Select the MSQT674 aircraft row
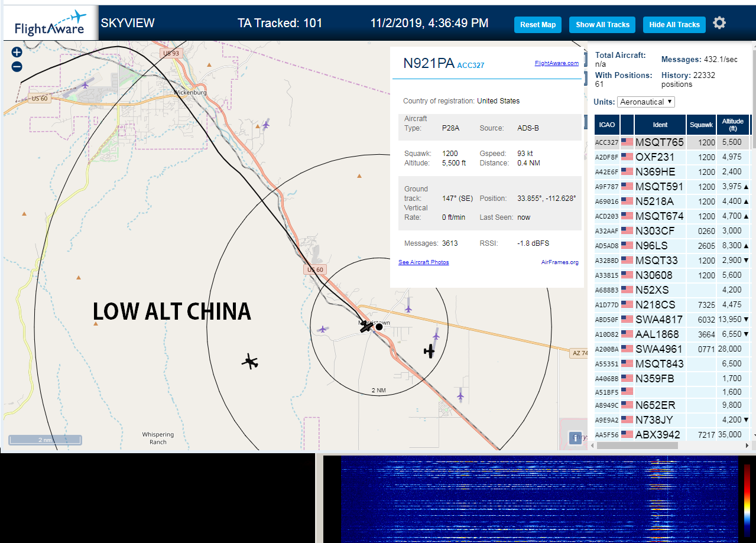The height and width of the screenshot is (543, 756). 672,216
